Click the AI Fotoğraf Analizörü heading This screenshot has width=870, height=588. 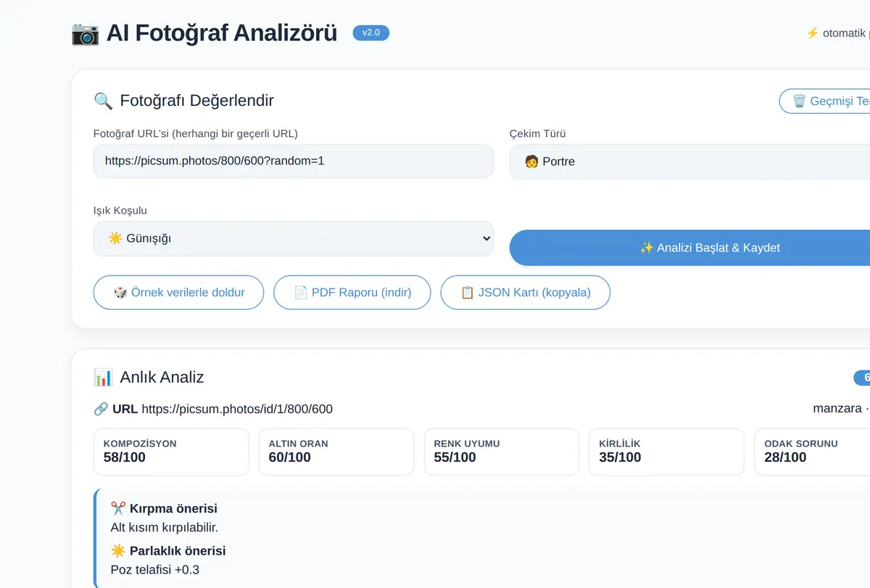222,33
